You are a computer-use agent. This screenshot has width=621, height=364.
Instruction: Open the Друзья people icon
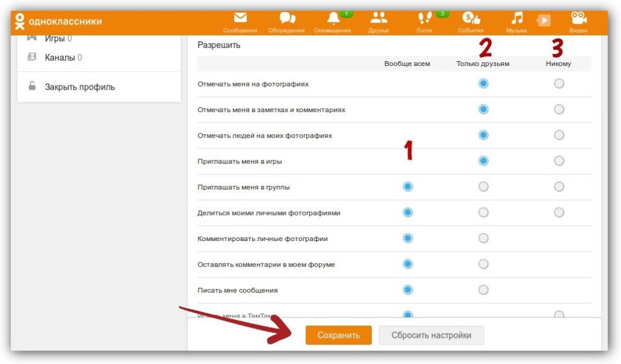point(378,18)
